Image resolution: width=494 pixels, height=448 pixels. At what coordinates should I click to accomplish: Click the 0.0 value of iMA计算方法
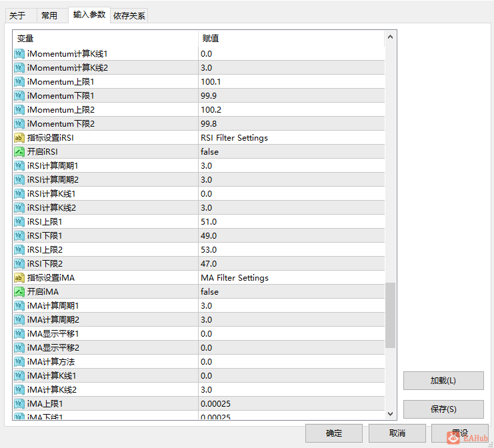[207, 362]
